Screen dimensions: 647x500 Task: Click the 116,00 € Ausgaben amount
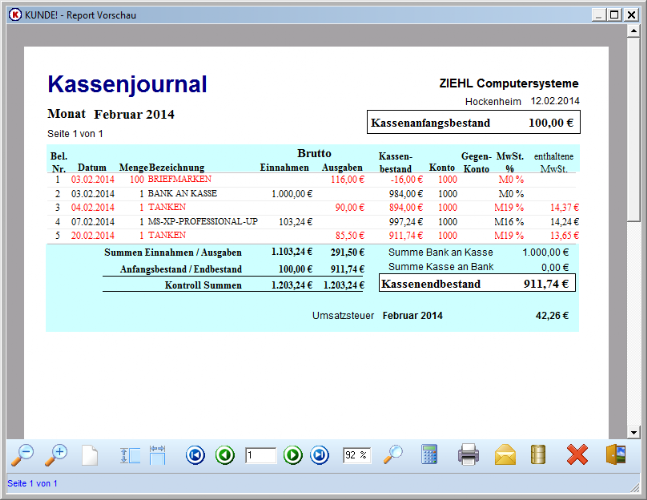[347, 179]
